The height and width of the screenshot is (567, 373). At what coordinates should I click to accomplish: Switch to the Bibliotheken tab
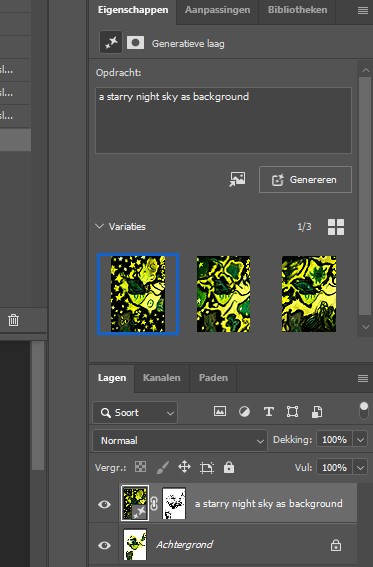[297, 10]
